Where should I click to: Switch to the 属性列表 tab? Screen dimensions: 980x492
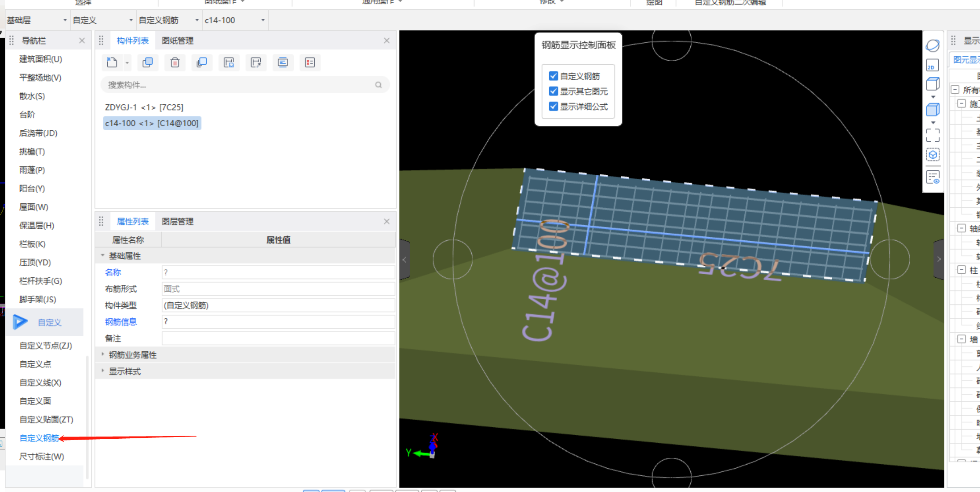pyautogui.click(x=133, y=221)
